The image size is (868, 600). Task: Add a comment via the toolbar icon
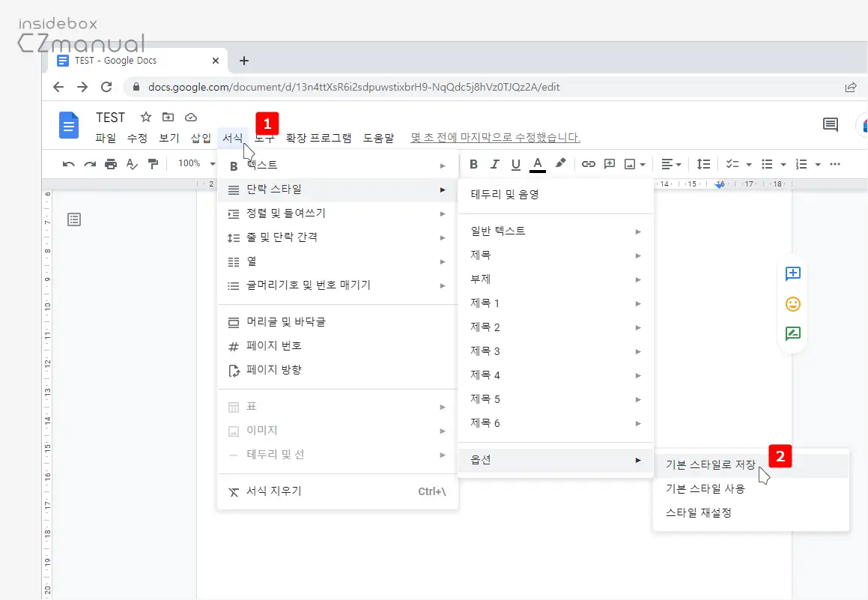pyautogui.click(x=610, y=163)
